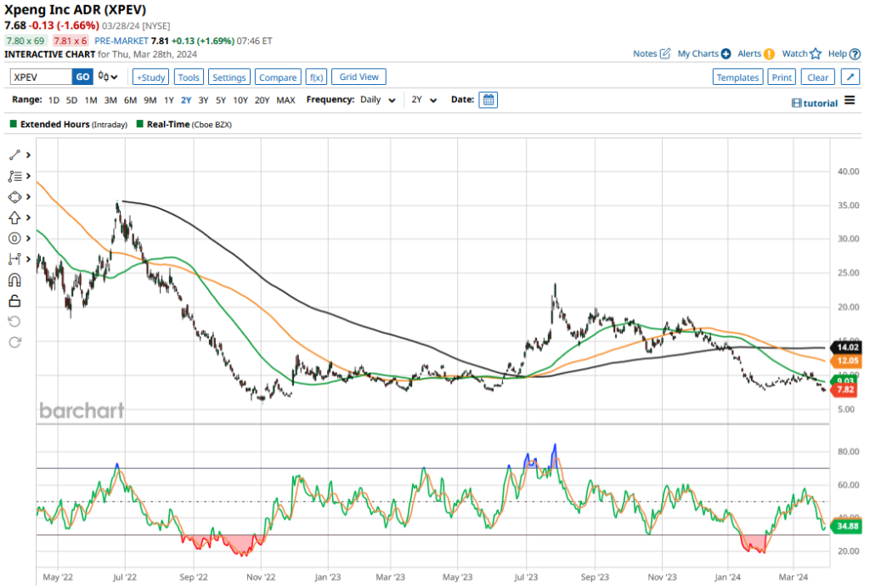The width and height of the screenshot is (870, 588).
Task: Open the Frequency Daily dropdown
Action: (x=378, y=99)
